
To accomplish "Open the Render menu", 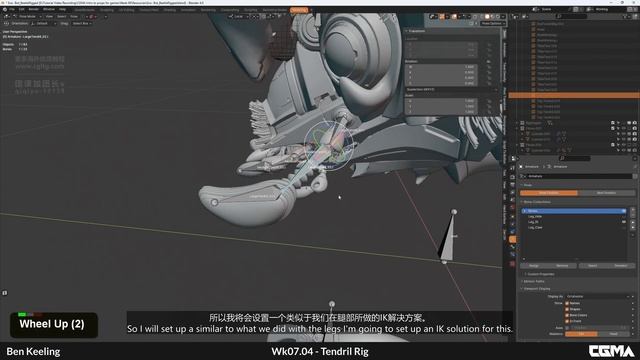I will (x=33, y=9).
